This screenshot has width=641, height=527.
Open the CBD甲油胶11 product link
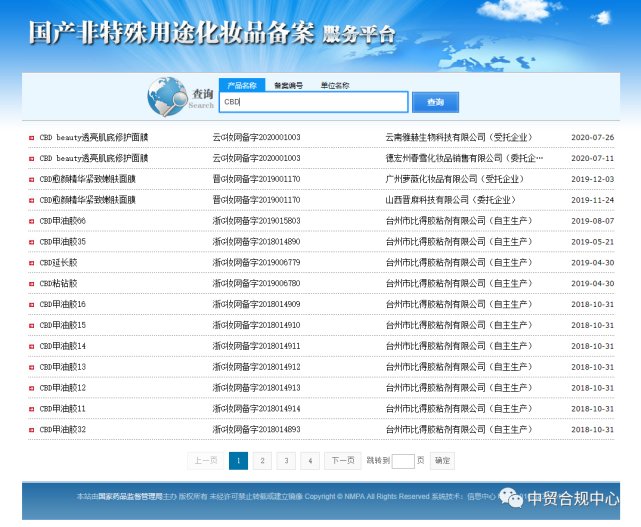point(63,408)
